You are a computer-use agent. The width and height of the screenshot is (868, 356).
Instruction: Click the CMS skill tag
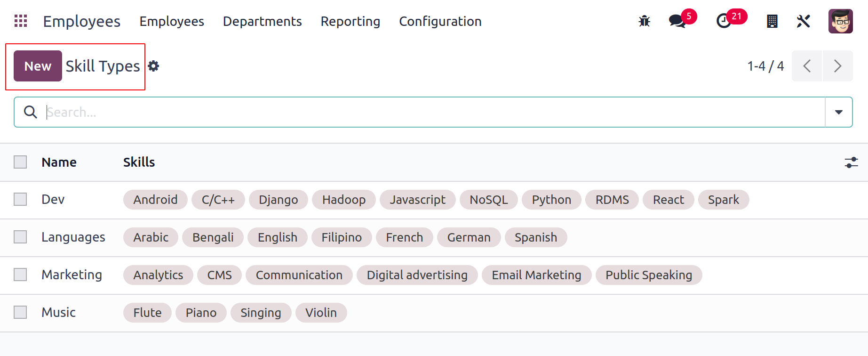(219, 275)
